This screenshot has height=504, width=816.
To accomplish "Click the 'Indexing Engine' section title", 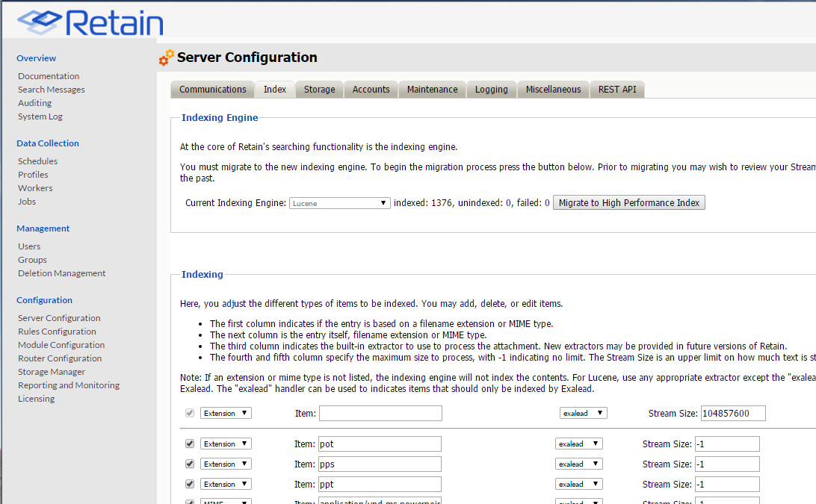I will [x=220, y=118].
